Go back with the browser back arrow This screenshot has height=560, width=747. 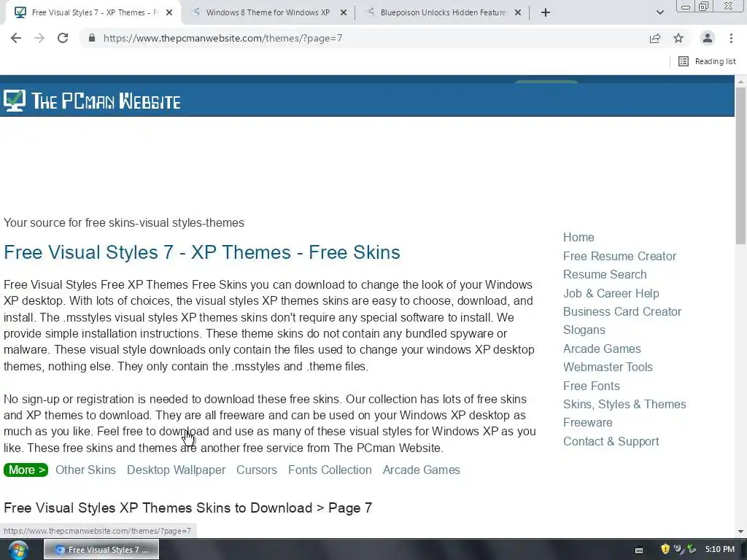tap(16, 38)
